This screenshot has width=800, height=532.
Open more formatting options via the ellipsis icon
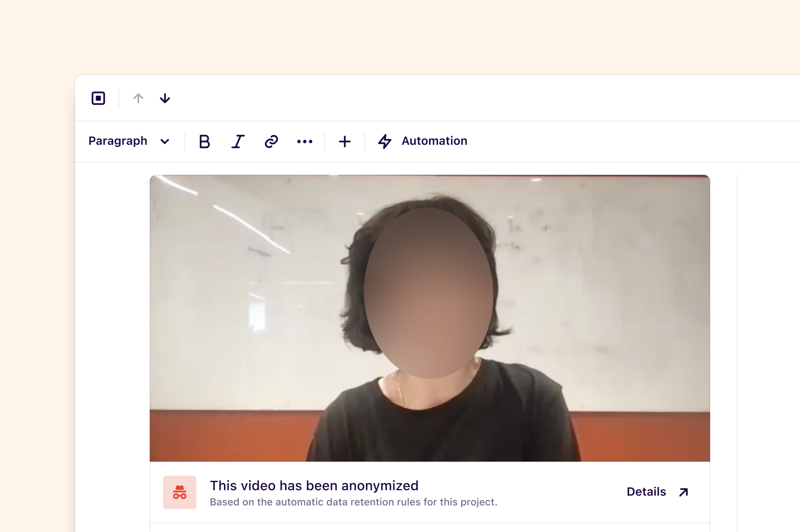(x=305, y=141)
